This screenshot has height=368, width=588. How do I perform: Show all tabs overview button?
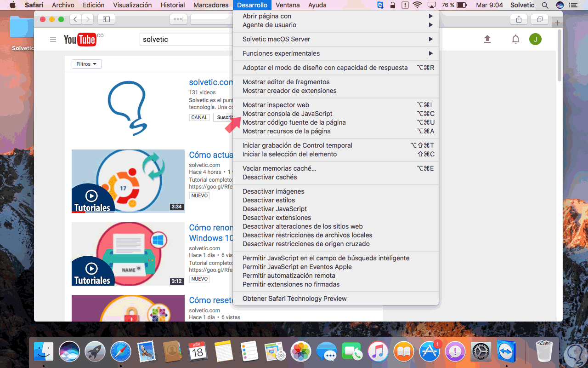click(x=539, y=19)
